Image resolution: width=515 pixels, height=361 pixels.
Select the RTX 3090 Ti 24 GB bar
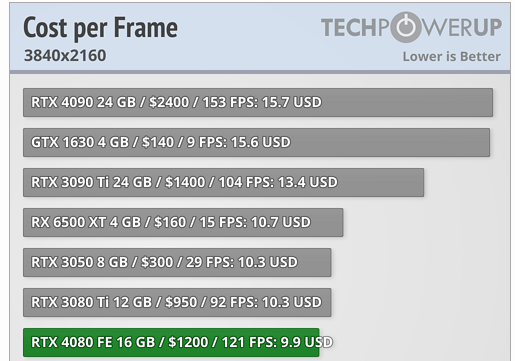[x=223, y=182]
